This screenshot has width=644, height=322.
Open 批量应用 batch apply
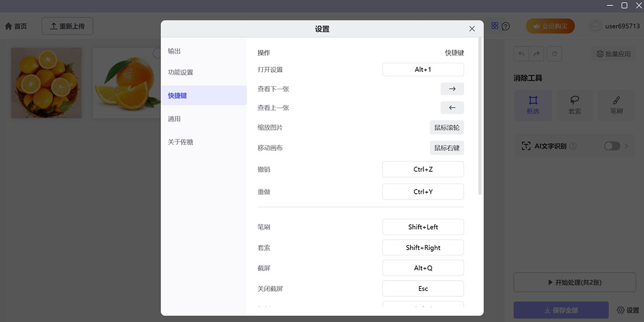[613, 54]
